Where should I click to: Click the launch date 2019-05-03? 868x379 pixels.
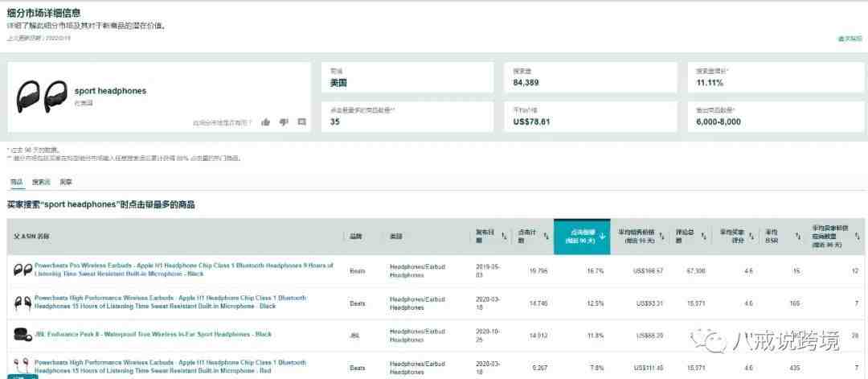[x=489, y=270]
